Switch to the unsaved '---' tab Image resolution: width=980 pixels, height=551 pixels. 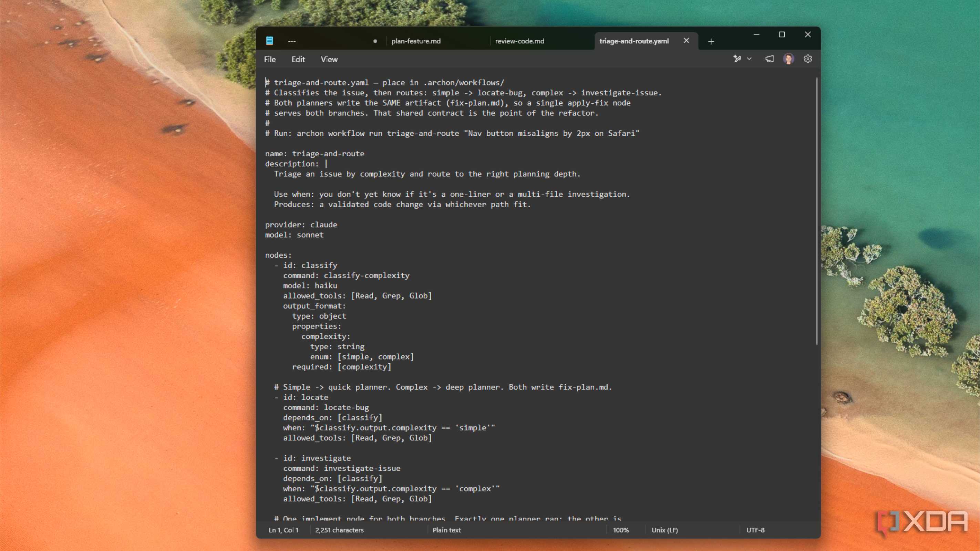[292, 41]
